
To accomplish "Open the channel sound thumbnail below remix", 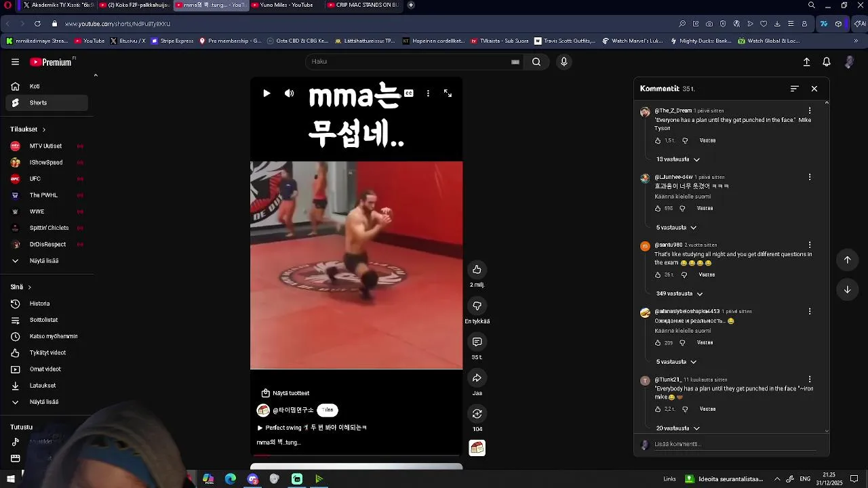I will click(477, 447).
